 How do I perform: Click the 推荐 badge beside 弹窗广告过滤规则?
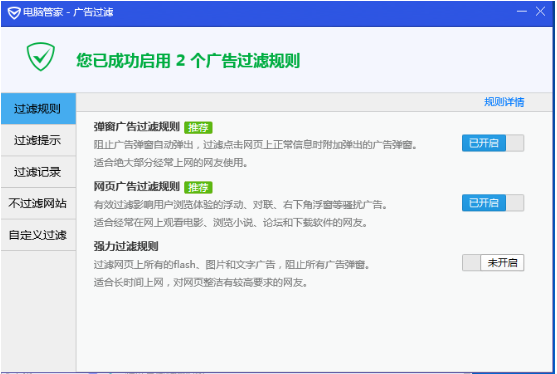pos(198,128)
